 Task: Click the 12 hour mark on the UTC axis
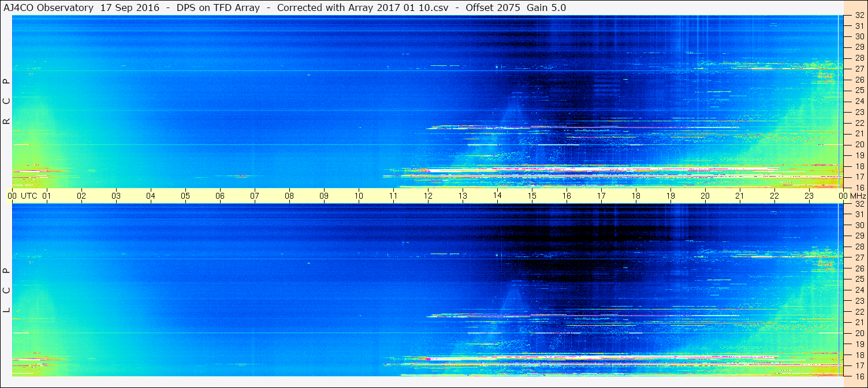tap(428, 196)
